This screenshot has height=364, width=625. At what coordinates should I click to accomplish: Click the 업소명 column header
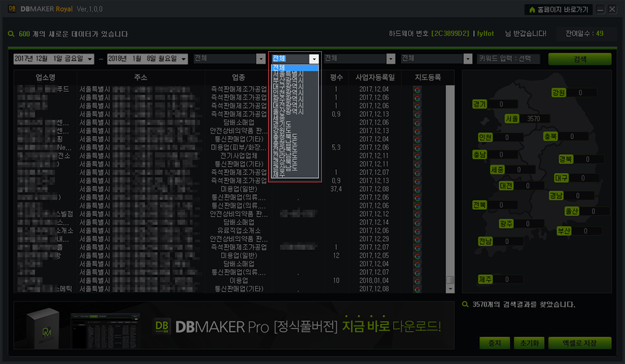46,77
